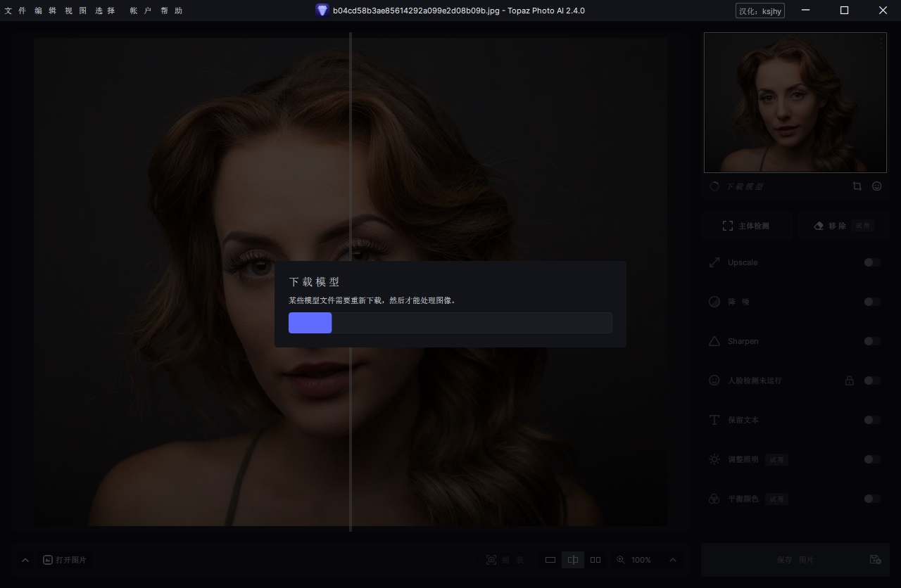
Task: Turn on the Sharpen switch
Action: point(872,341)
